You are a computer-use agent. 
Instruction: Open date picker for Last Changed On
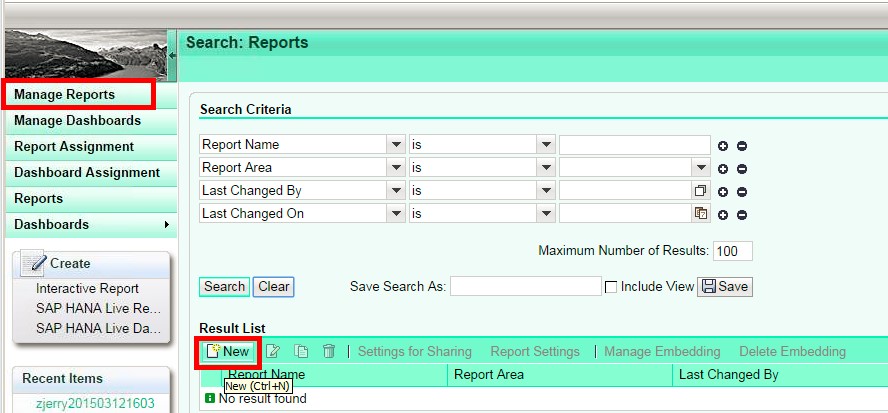tap(701, 214)
